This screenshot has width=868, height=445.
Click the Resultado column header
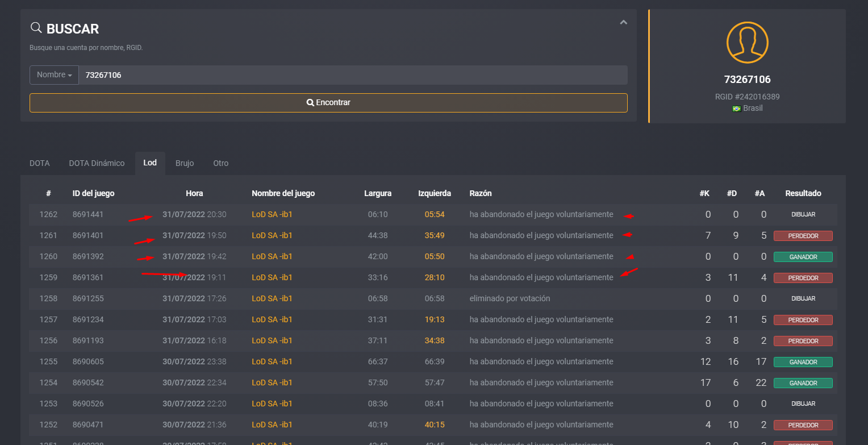click(803, 193)
